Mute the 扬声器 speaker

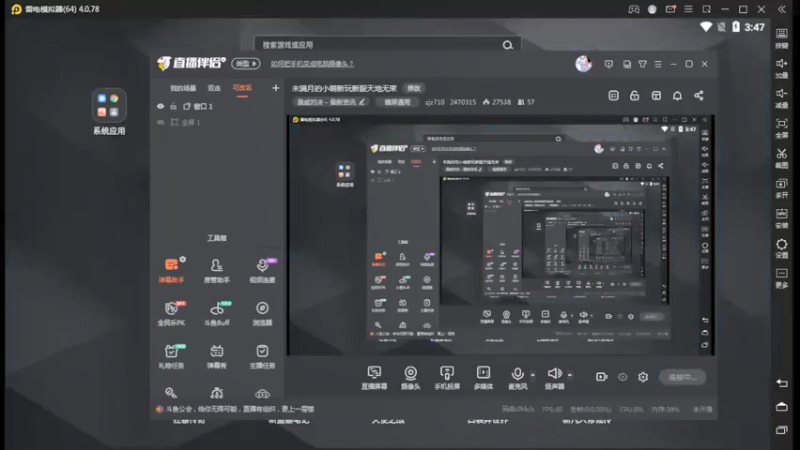pos(555,378)
